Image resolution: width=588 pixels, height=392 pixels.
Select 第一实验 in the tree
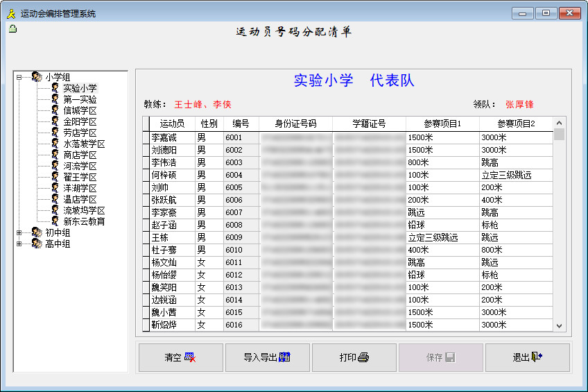pos(80,99)
